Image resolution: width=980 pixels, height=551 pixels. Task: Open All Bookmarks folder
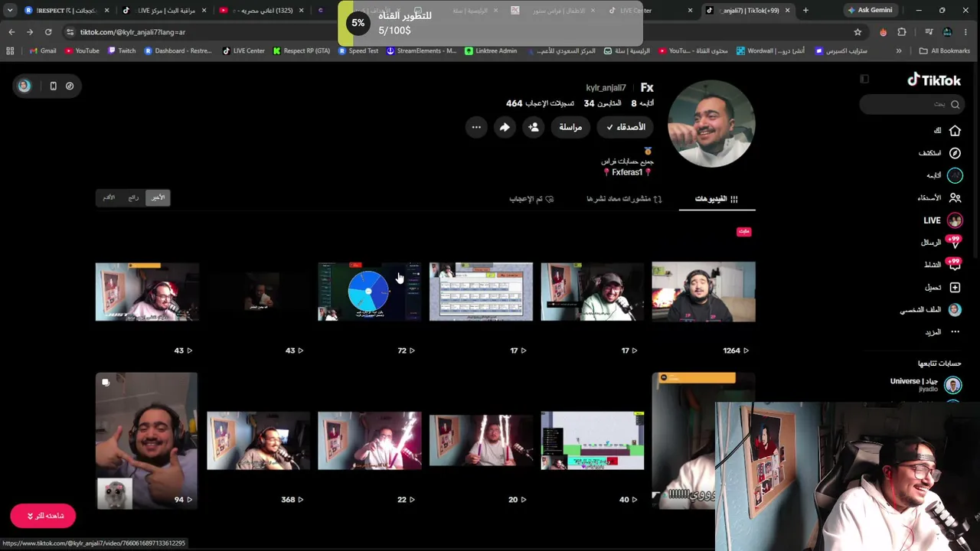coord(945,51)
